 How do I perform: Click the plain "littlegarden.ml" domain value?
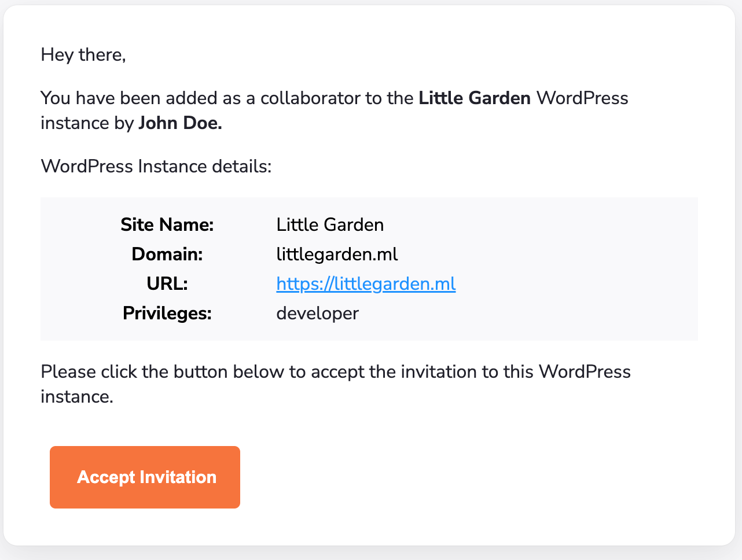(337, 255)
